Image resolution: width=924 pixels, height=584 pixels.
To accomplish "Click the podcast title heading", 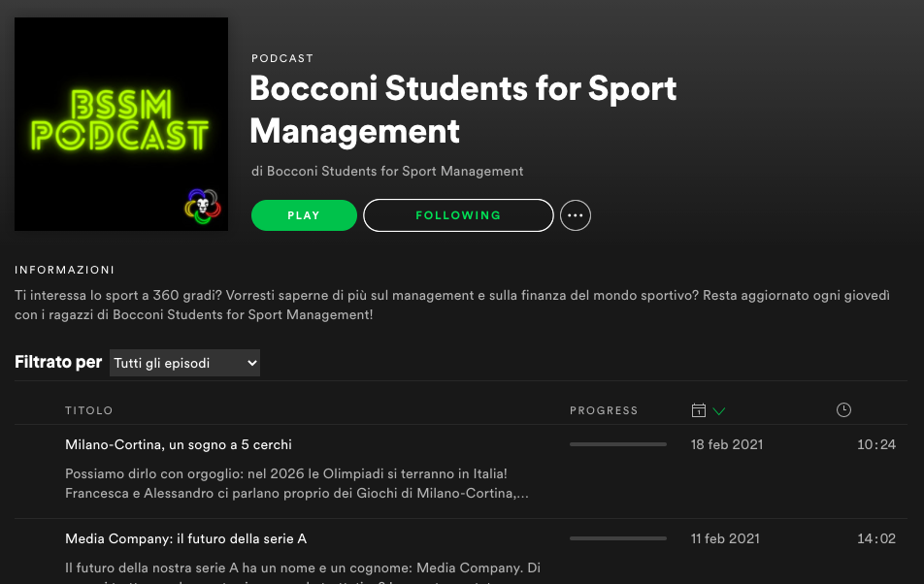I will click(463, 109).
